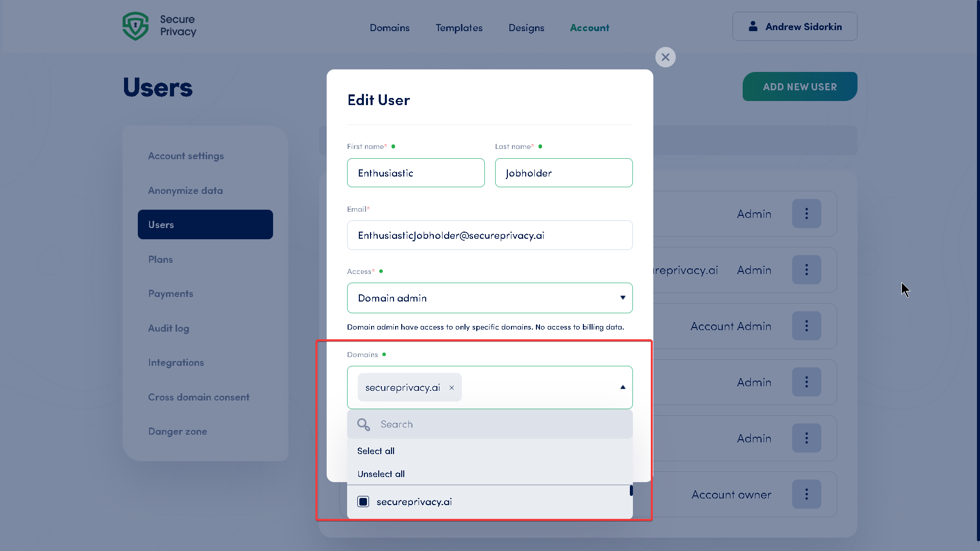Close the Edit User dialog with X

click(665, 57)
